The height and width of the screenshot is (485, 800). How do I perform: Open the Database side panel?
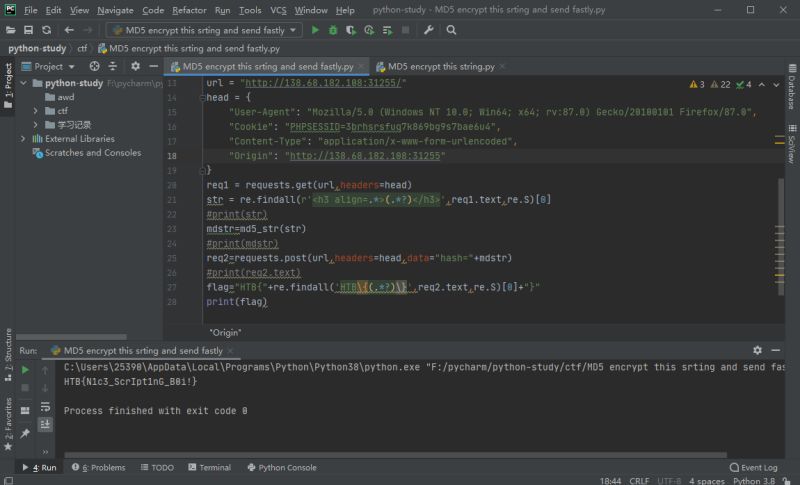tap(792, 87)
